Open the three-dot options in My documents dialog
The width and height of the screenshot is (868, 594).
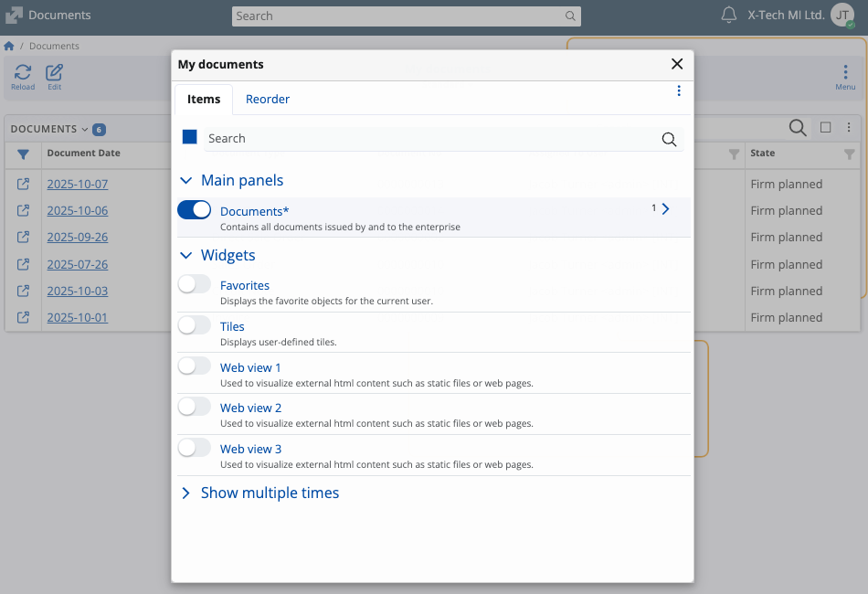point(679,90)
